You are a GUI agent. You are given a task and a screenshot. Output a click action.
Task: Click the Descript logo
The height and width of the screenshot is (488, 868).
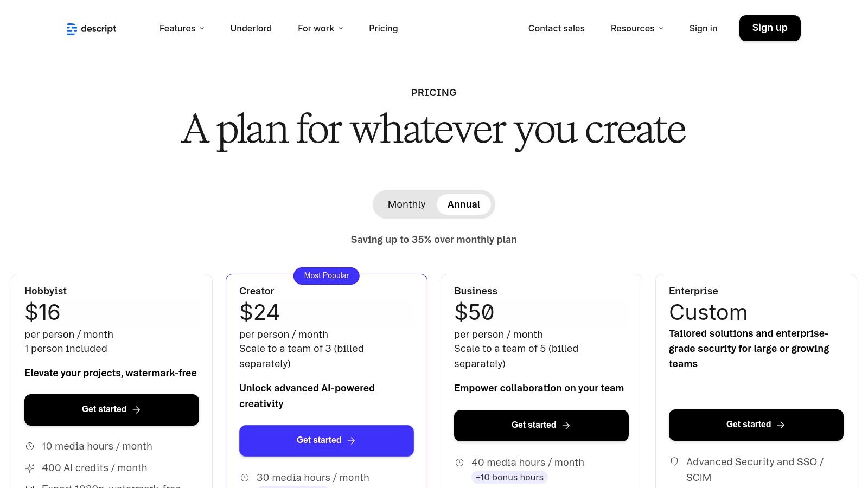click(91, 28)
